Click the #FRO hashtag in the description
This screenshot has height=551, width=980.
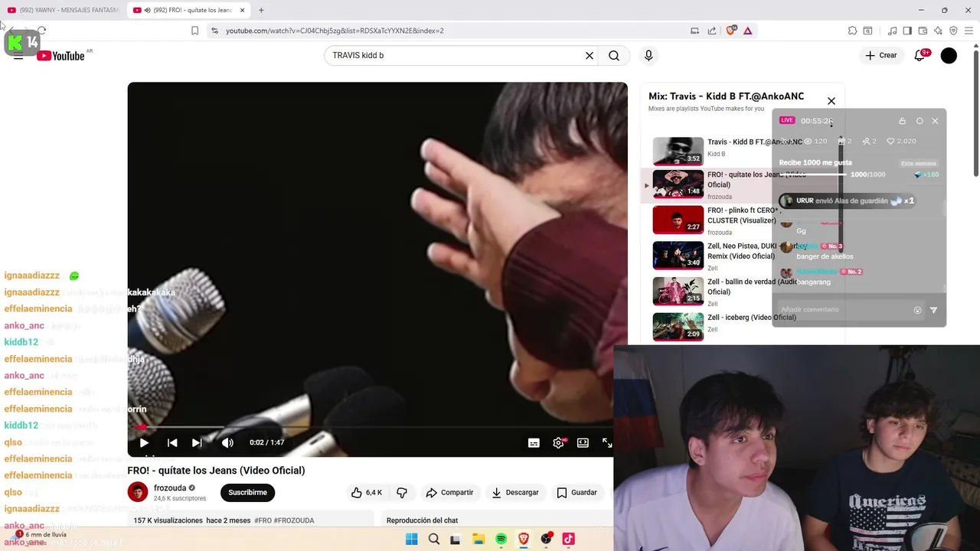click(263, 520)
